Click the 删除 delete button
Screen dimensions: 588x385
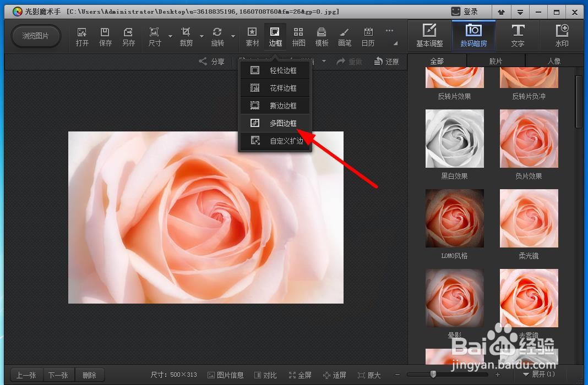point(89,375)
